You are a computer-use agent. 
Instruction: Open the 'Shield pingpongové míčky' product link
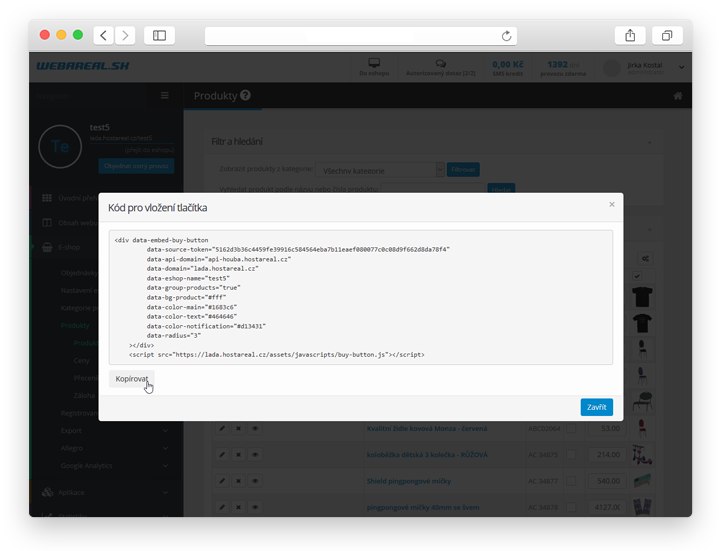coord(409,481)
